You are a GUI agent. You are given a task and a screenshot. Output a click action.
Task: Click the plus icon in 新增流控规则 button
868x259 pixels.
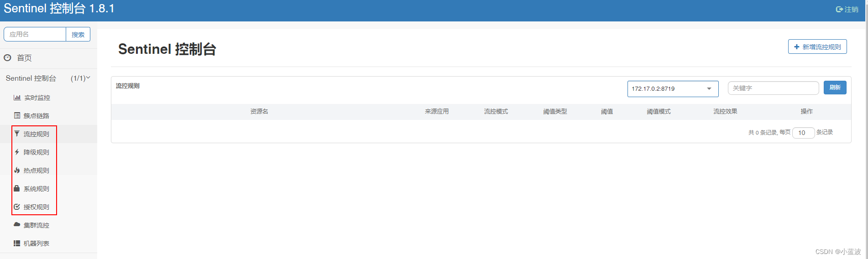(797, 47)
